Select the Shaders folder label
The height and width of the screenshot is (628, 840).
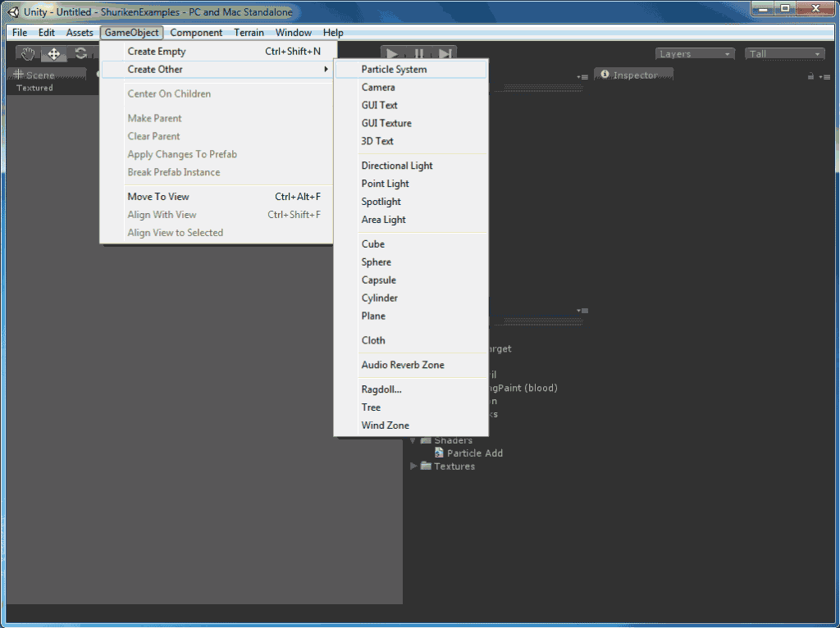point(453,440)
